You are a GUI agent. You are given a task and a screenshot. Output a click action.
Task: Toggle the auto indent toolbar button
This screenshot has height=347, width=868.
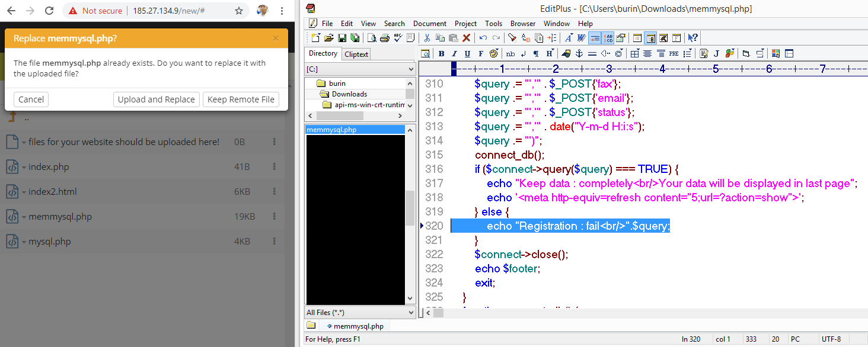click(x=595, y=38)
